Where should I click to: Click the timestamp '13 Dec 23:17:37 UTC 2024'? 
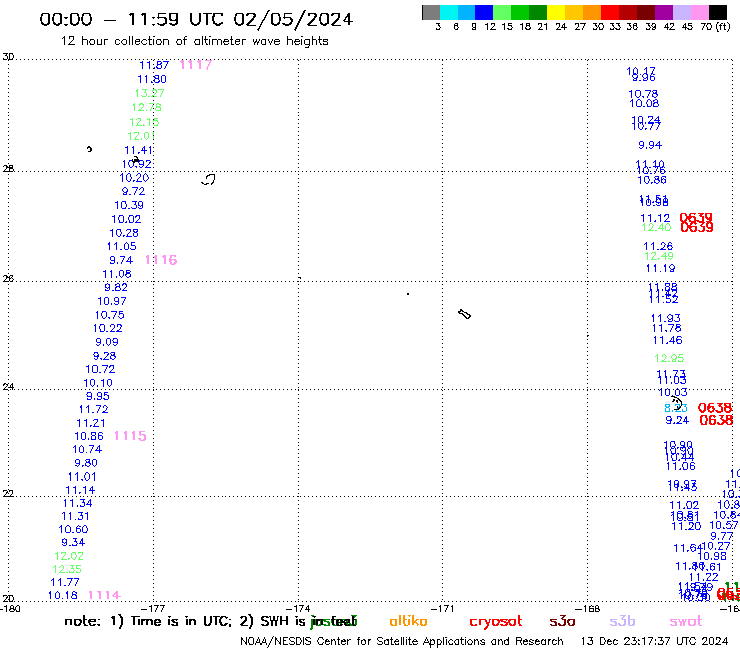click(655, 641)
